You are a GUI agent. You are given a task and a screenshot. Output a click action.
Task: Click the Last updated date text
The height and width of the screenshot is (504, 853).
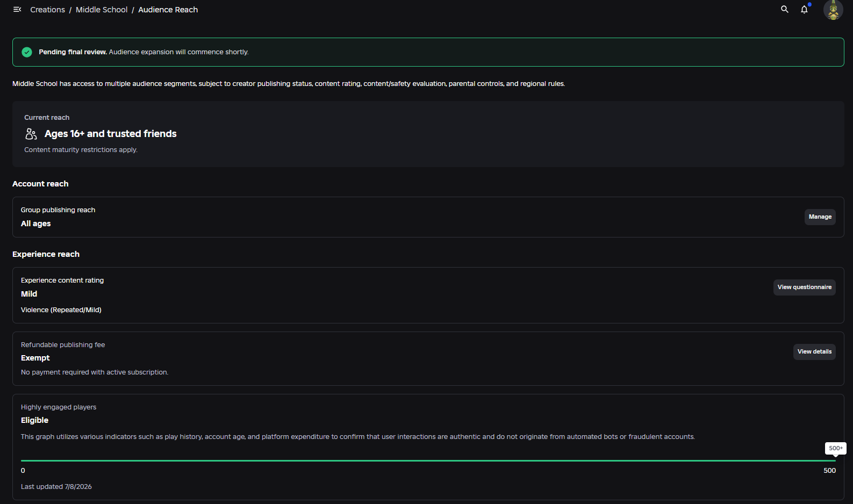(x=56, y=487)
